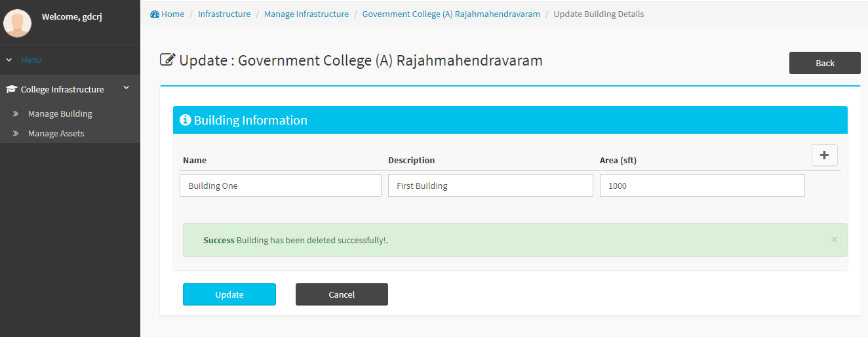This screenshot has width=868, height=337.
Task: Click the Update Building Details breadcrumb text
Action: (599, 14)
